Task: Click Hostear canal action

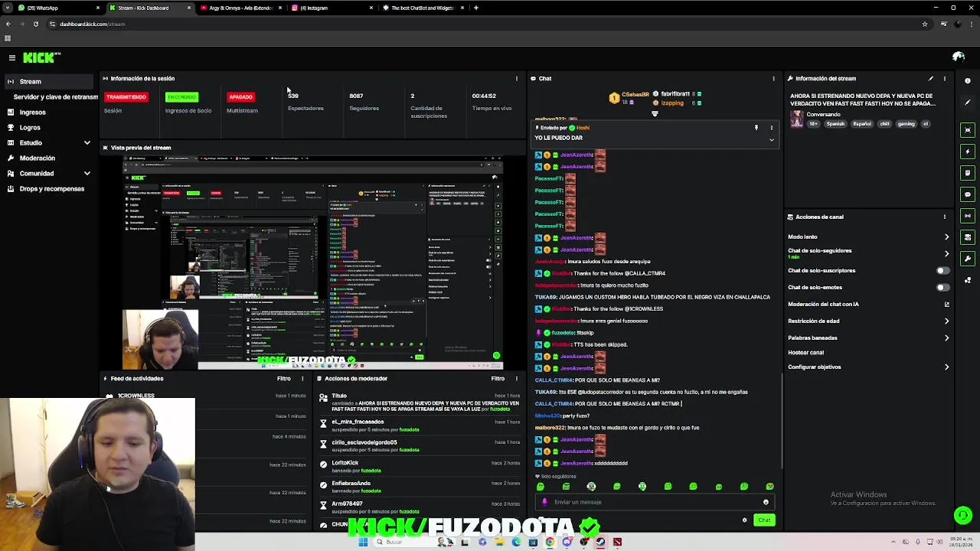Action: [805, 353]
